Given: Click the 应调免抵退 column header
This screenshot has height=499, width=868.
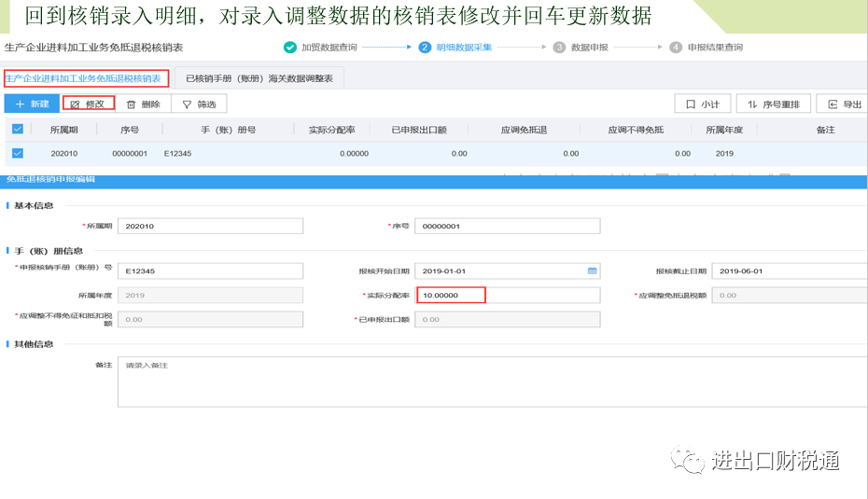Looking at the screenshot, I should point(524,130).
